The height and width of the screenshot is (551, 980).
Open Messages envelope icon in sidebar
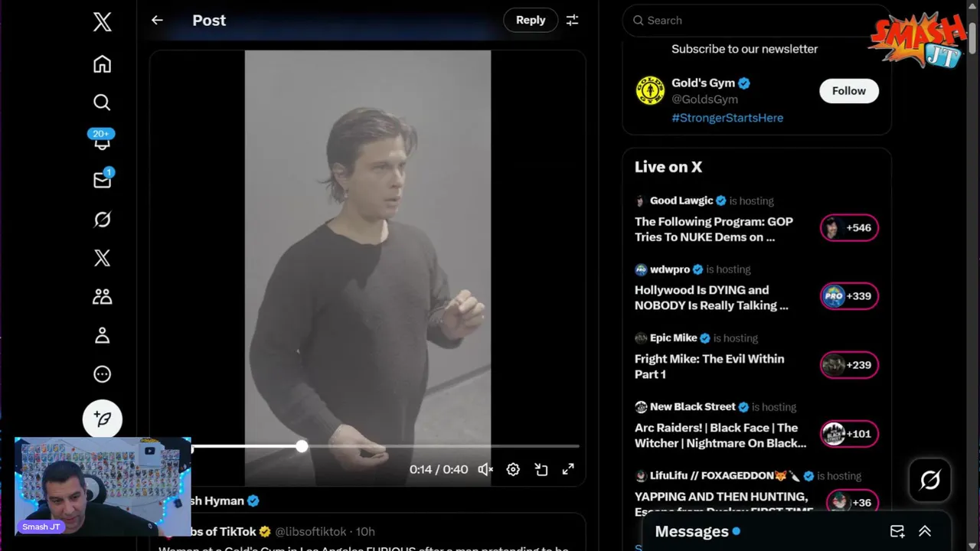(102, 180)
